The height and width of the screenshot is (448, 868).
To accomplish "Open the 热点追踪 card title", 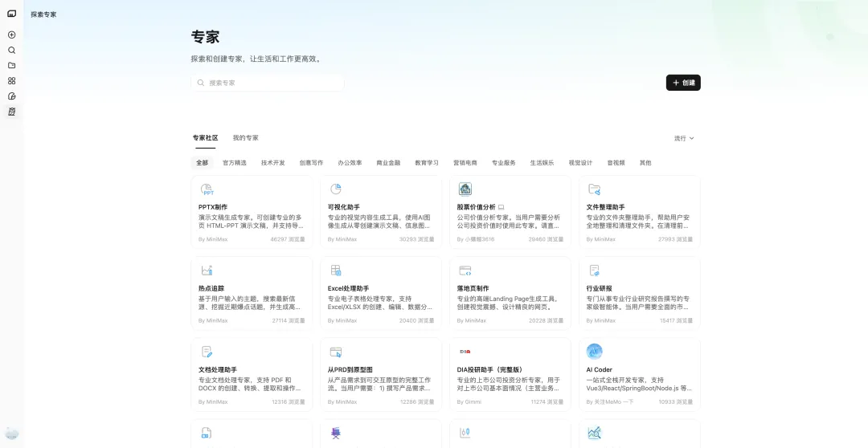I will [x=211, y=289].
